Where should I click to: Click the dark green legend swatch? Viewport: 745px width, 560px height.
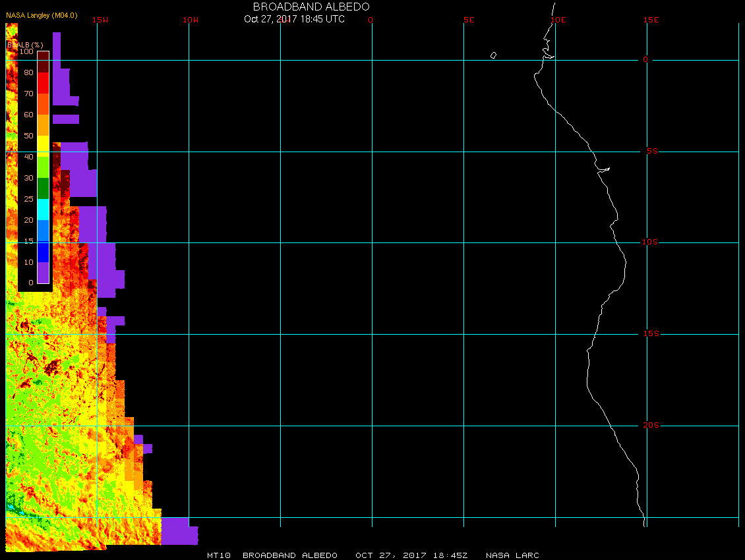pyautogui.click(x=43, y=188)
